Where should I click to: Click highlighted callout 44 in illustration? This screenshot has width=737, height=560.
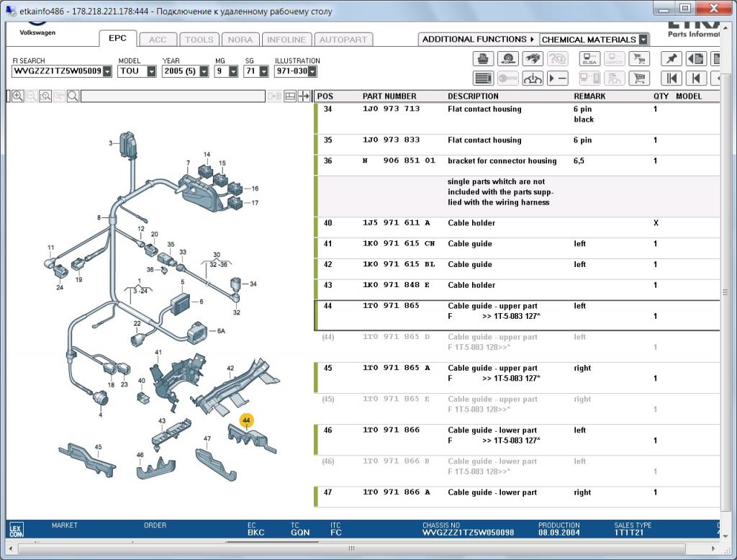246,420
